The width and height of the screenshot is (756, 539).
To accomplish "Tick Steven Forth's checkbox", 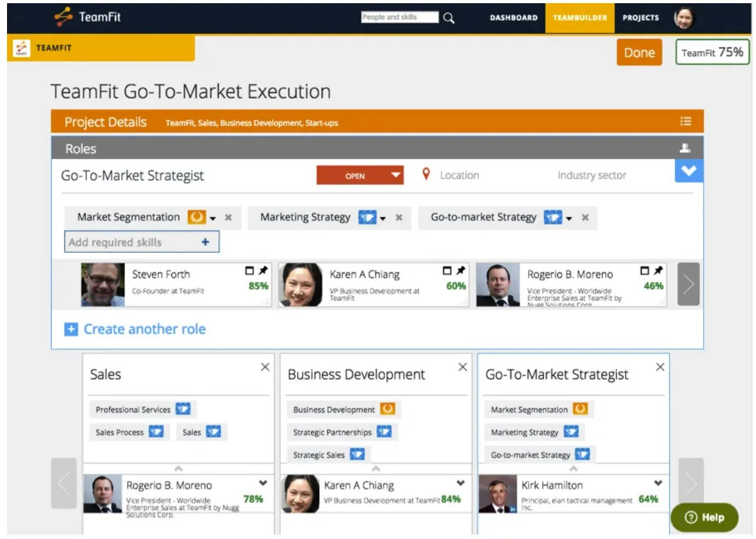I will [249, 271].
